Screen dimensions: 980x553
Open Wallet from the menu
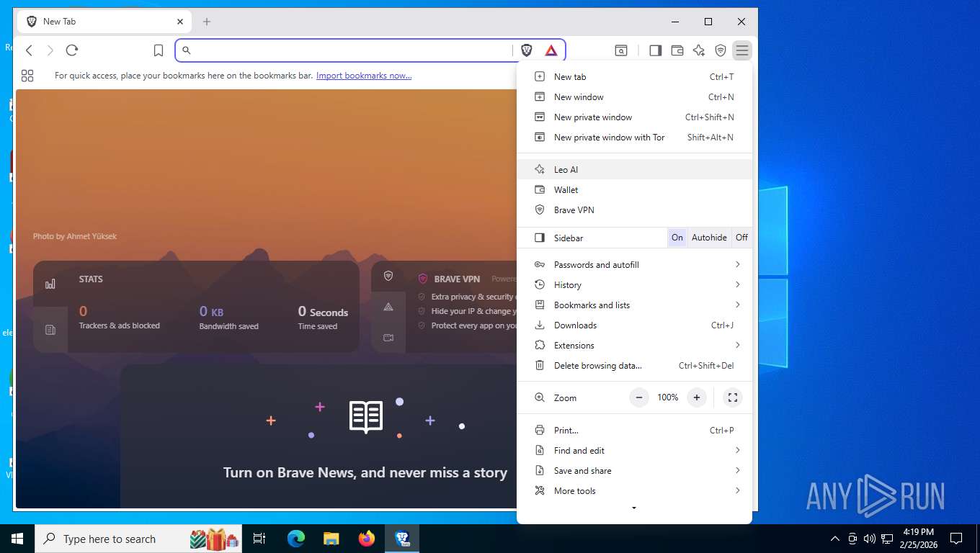635,190
